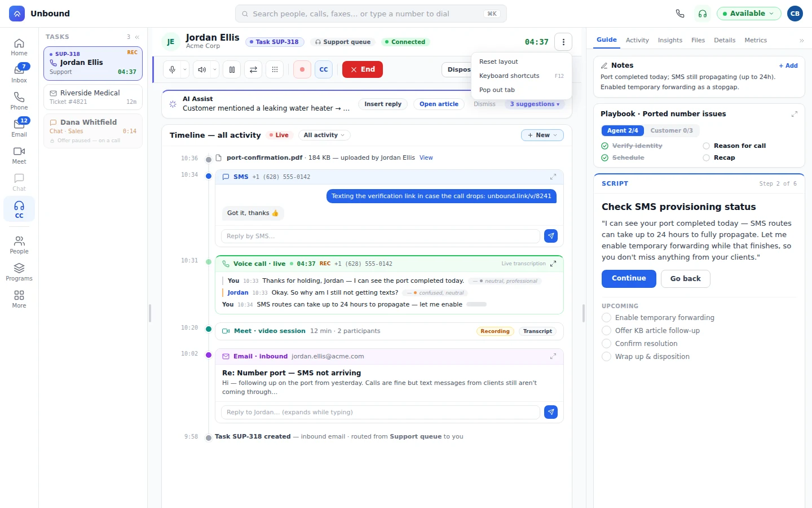Open the dialpad keypad icon
This screenshot has width=812, height=508.
click(275, 69)
